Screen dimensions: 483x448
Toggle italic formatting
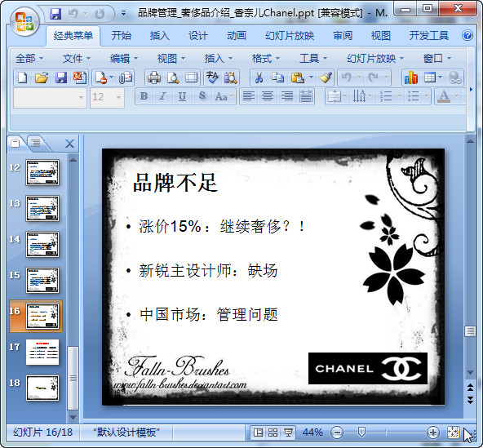[x=162, y=96]
